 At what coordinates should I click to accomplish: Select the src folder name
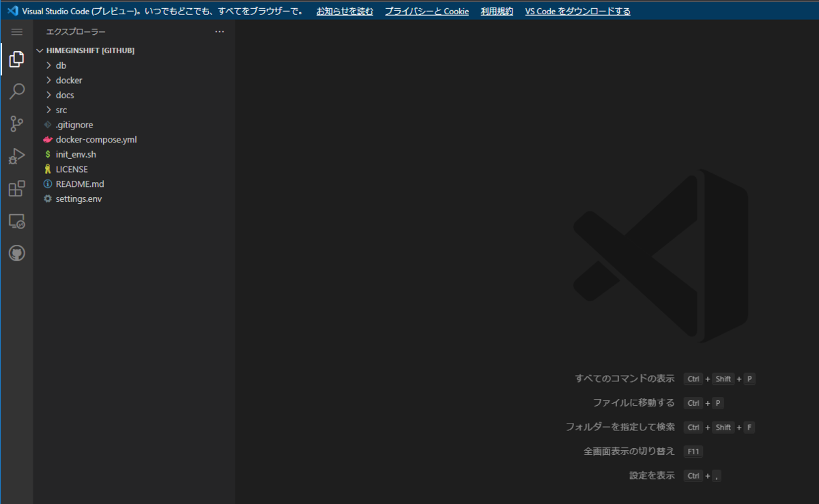click(x=61, y=110)
